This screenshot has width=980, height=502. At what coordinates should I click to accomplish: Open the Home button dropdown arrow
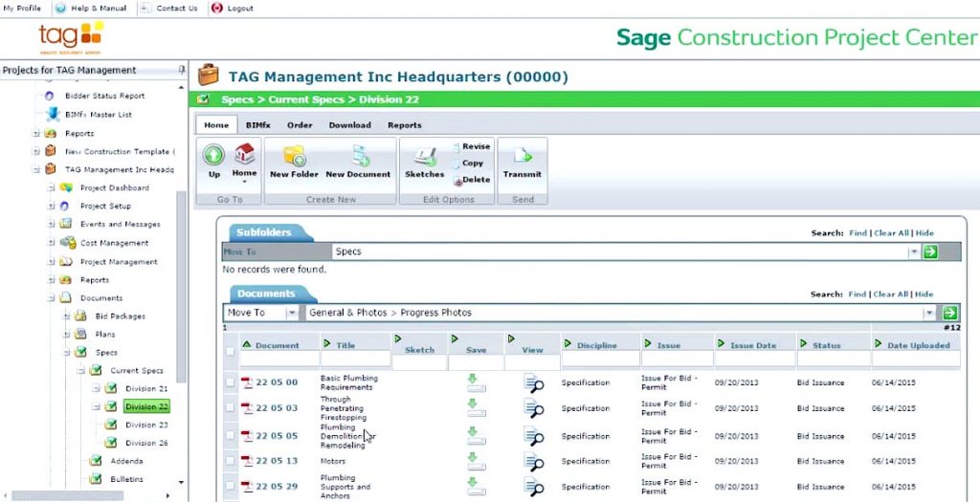[x=244, y=182]
